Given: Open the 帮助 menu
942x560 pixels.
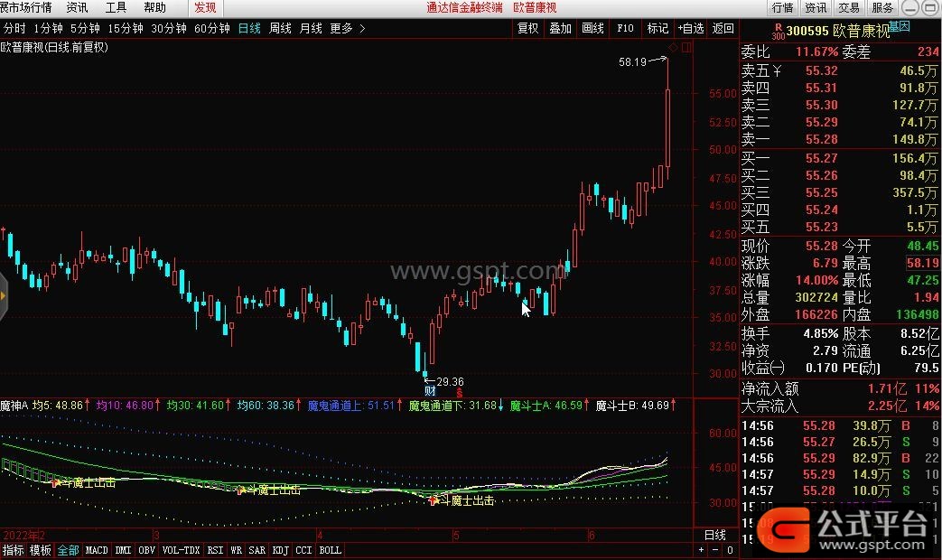Looking at the screenshot, I should click(155, 7).
